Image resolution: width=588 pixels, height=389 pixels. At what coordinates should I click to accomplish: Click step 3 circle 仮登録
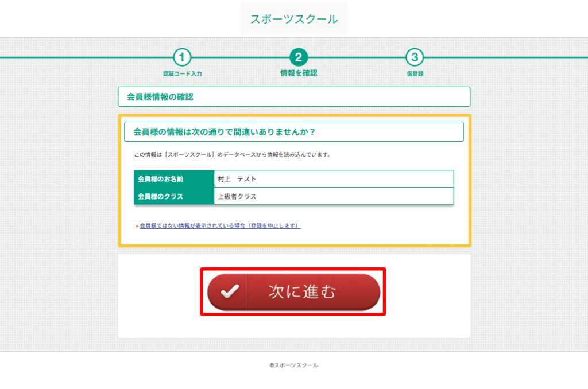tap(415, 57)
